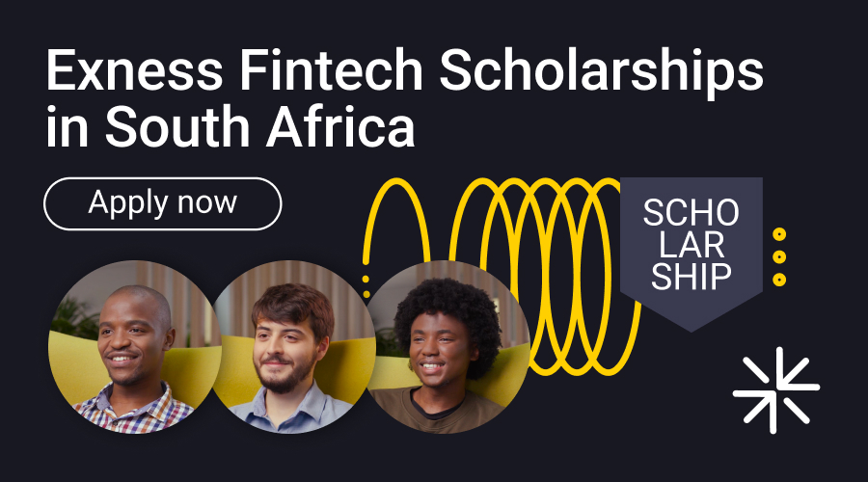The width and height of the screenshot is (868, 482).
Task: Click the top yellow dot beside the badge
Action: 779,234
